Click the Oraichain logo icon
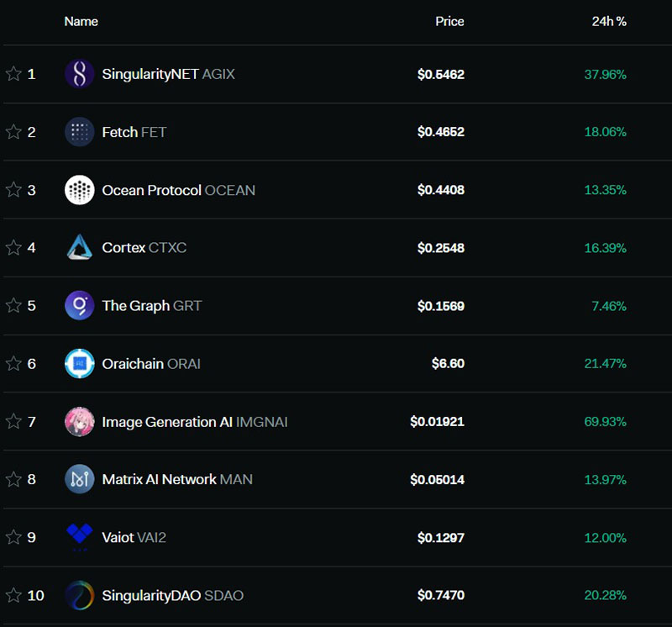This screenshot has width=672, height=627. [80, 364]
